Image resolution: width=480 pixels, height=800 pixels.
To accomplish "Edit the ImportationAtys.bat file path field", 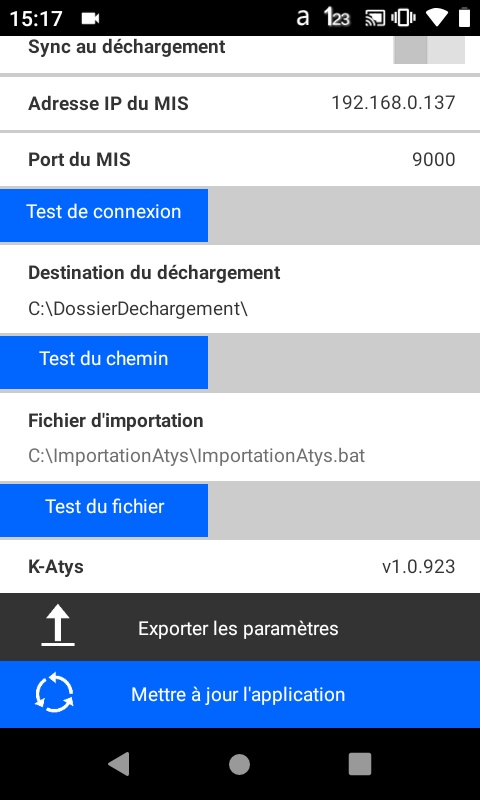I will 196,456.
